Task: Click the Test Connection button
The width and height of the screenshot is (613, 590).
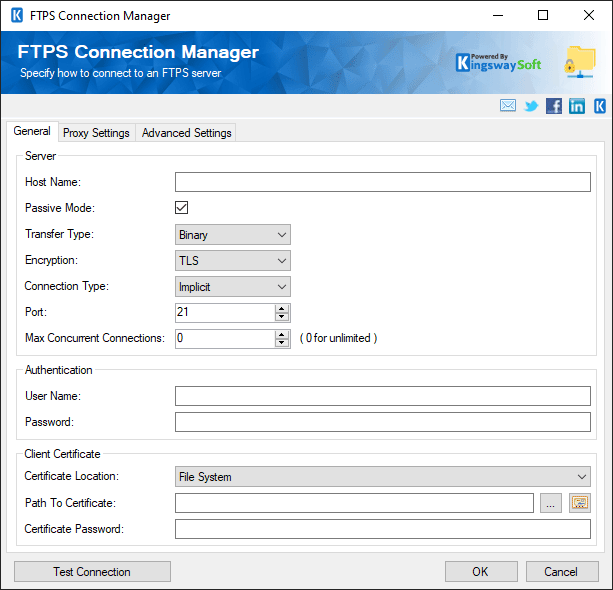Action: (92, 572)
